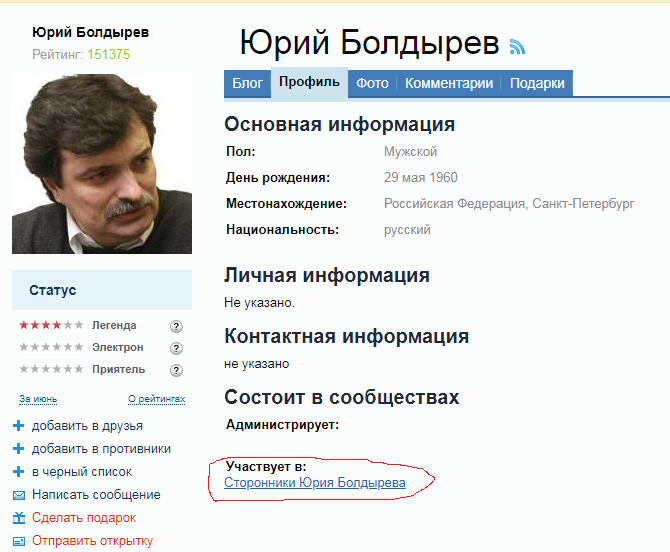Click plus icon for добавить в противники
Viewport: 670px width, 552px height.
click(19, 449)
